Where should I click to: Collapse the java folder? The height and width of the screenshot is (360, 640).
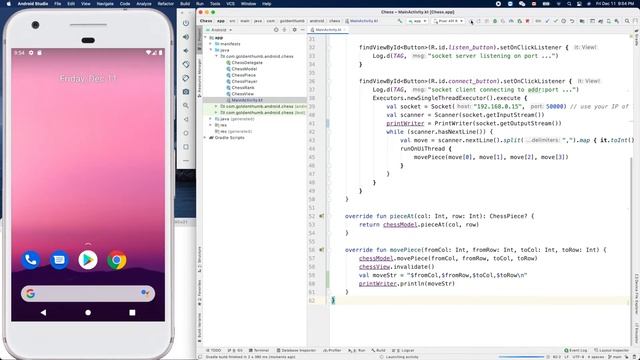tap(211, 50)
